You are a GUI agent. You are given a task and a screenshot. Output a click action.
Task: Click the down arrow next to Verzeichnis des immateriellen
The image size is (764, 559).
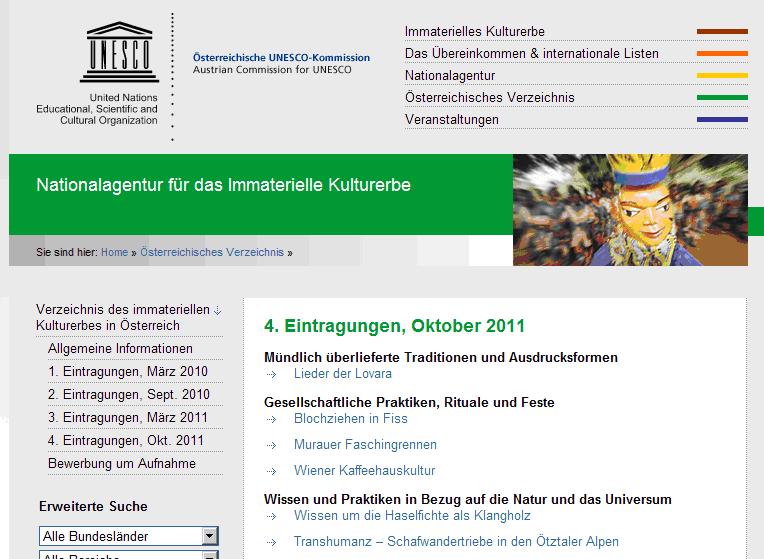coord(218,310)
